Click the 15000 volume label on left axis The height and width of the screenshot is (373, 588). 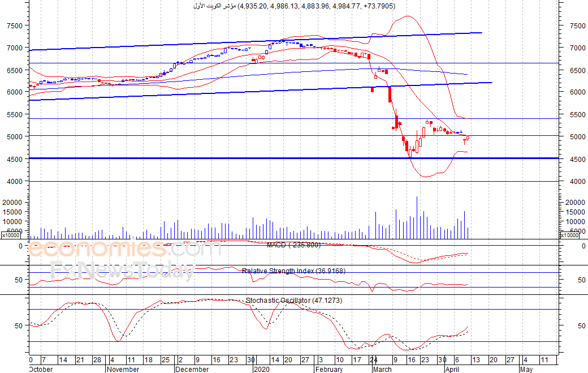coord(13,212)
